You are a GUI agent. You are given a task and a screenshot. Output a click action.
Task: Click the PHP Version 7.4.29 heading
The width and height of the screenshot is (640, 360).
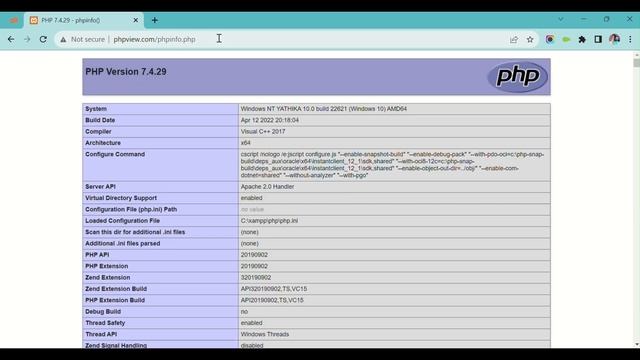tap(126, 72)
